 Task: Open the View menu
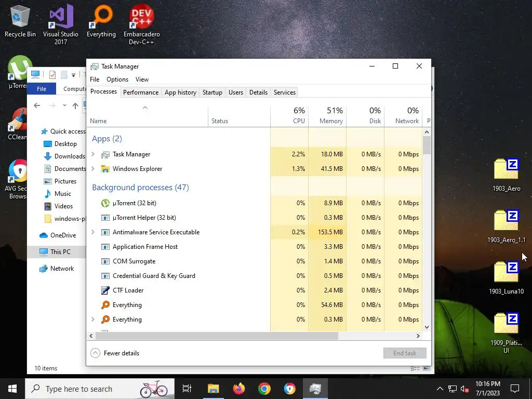click(142, 79)
